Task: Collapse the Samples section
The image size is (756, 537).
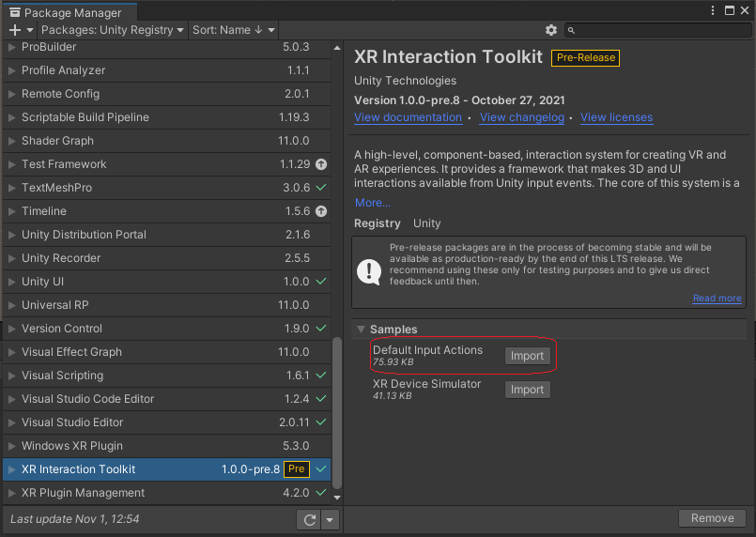Action: coord(361,330)
